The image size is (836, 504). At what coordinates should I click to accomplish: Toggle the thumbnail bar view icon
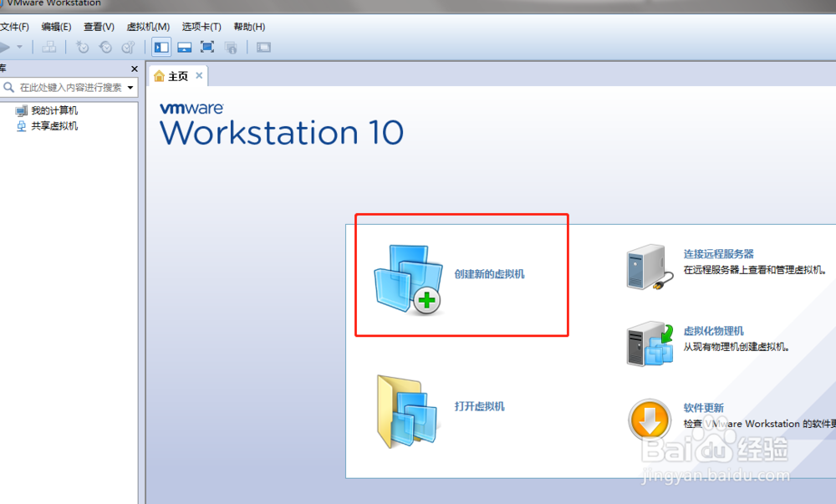coord(185,48)
